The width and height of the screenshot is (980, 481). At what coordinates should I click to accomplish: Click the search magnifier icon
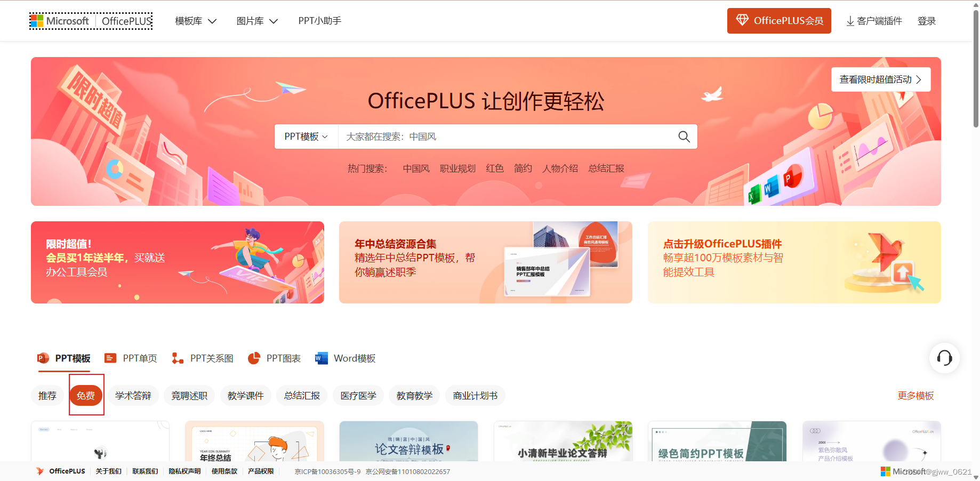pos(684,137)
